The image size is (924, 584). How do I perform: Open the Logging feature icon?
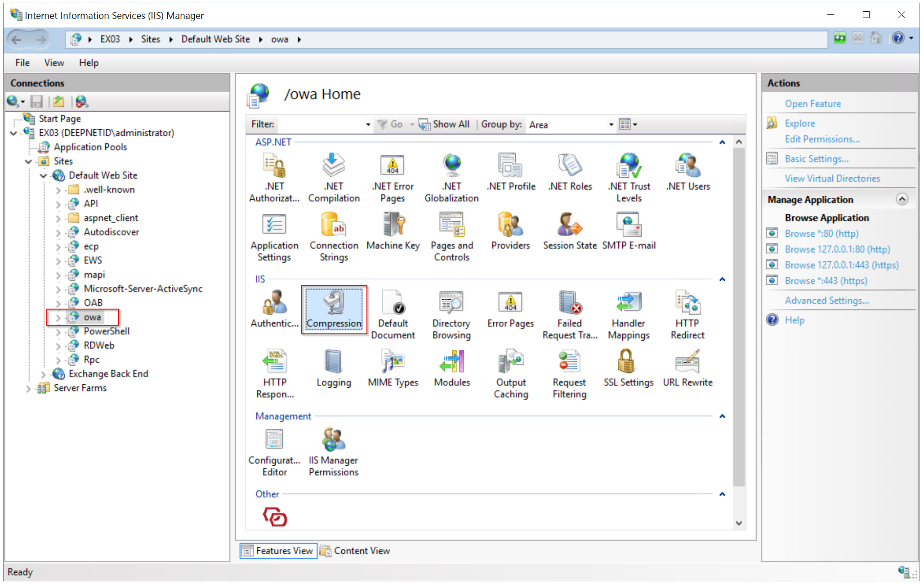(334, 368)
